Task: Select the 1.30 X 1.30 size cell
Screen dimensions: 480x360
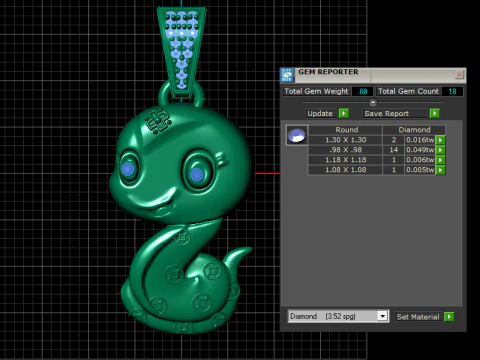Action: pyautogui.click(x=346, y=140)
